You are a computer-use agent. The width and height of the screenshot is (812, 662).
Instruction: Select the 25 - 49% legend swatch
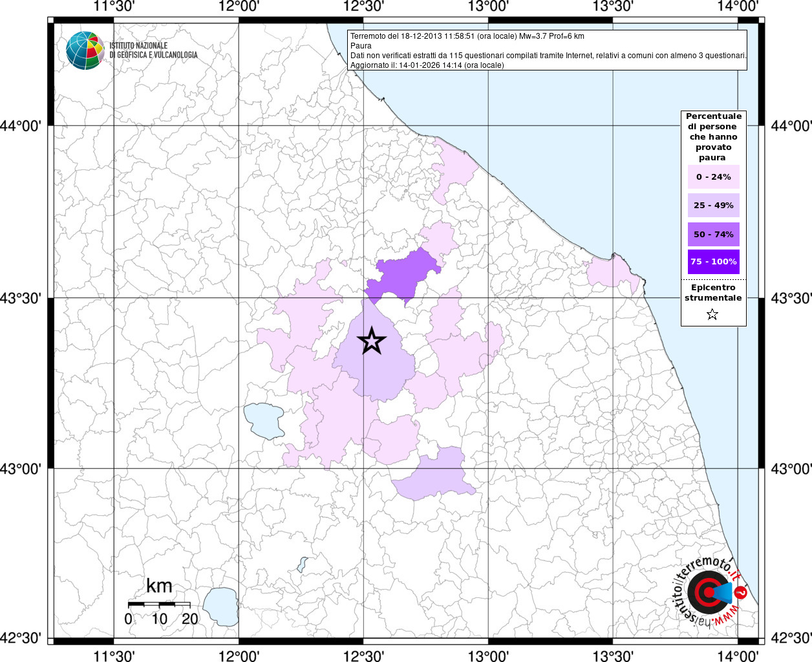click(x=713, y=205)
